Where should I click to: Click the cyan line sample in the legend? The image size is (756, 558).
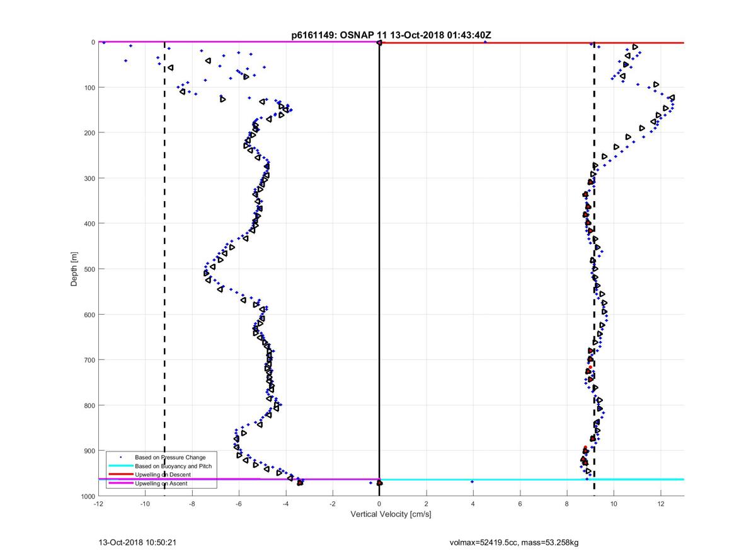[x=120, y=466]
